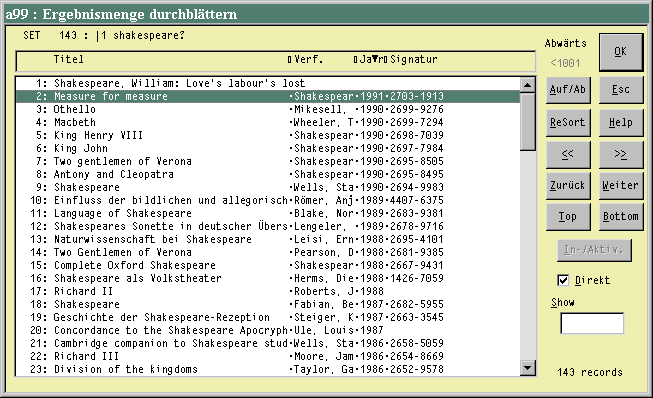
Task: Click the Verf. column header
Action: [x=309, y=60]
